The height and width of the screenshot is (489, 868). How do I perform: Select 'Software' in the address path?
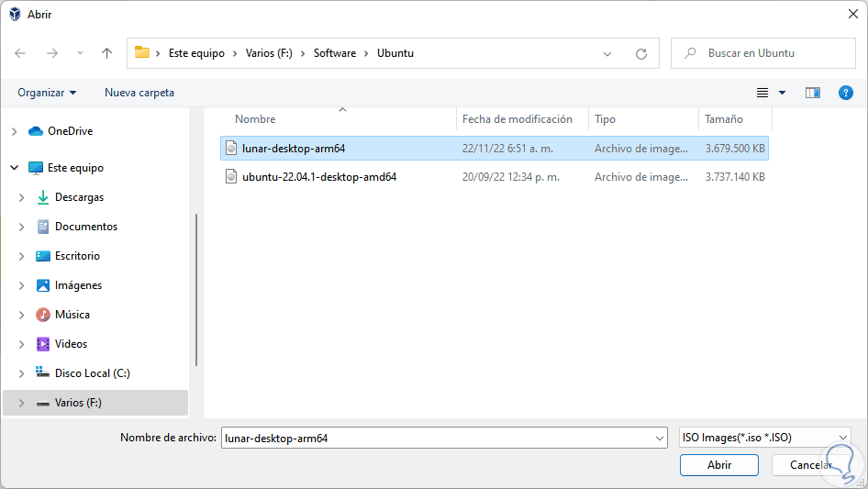coord(335,53)
